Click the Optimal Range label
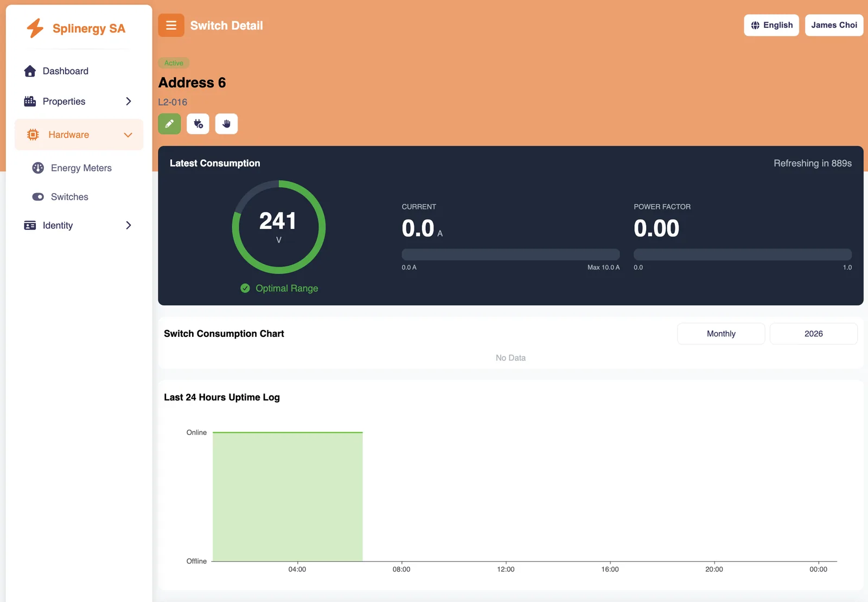Screen dimensions: 868x602 coord(287,289)
